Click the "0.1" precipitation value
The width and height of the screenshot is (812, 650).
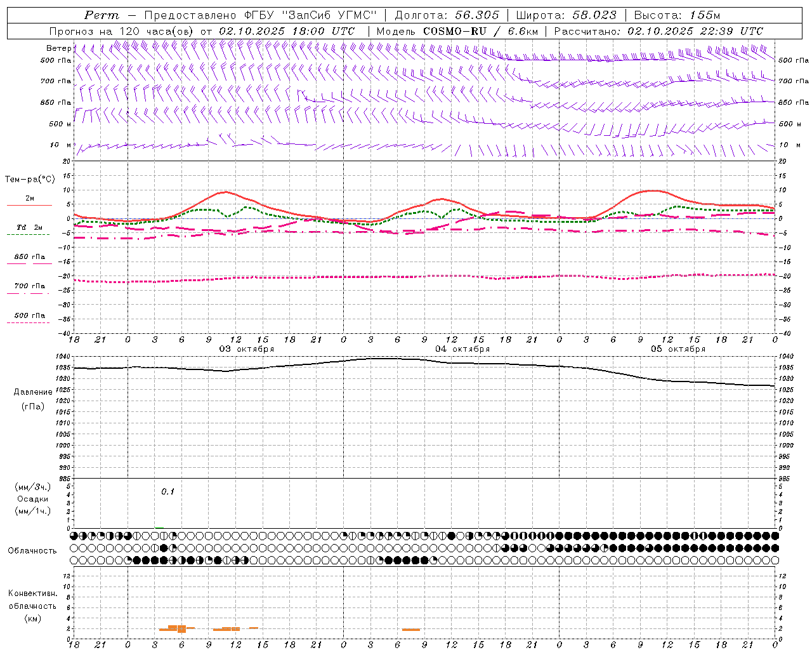pos(167,492)
